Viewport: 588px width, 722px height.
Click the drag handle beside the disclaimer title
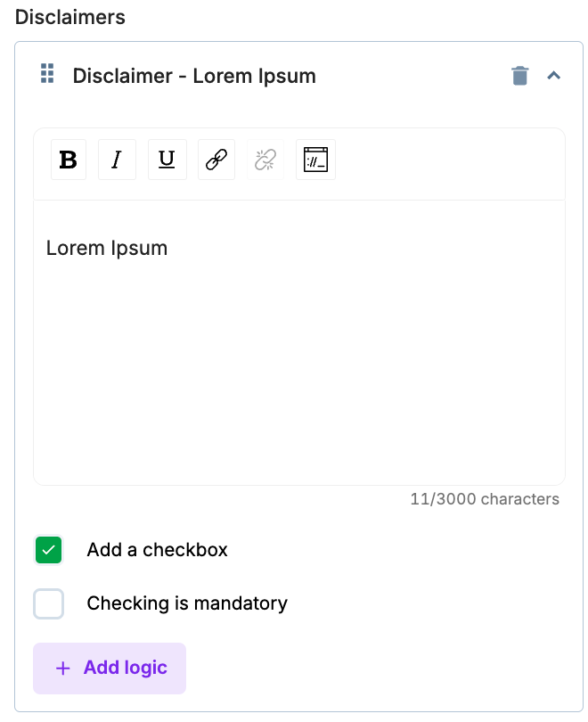[48, 74]
